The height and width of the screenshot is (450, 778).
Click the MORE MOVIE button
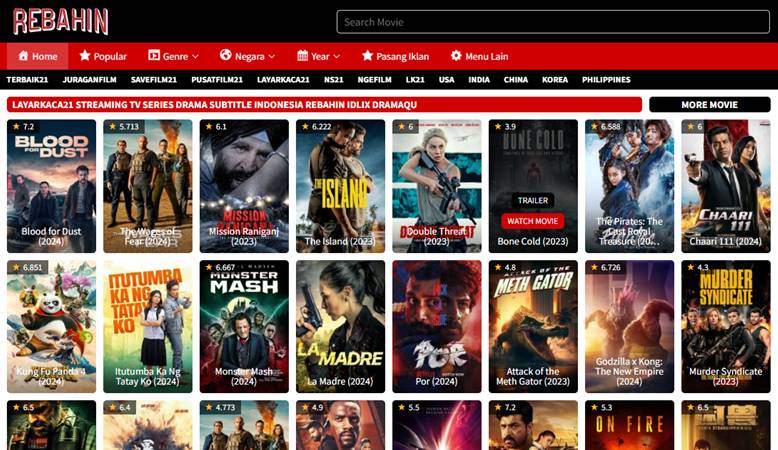[710, 105]
